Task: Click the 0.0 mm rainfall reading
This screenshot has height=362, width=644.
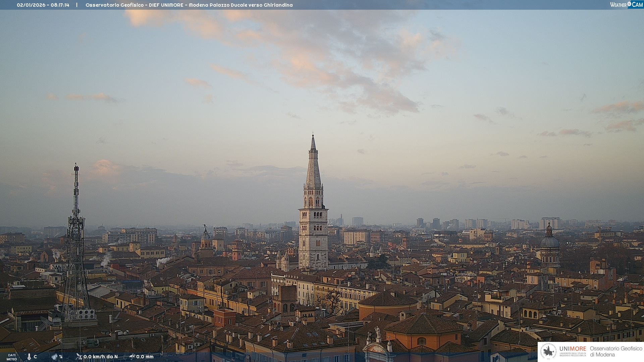Action: point(145,357)
